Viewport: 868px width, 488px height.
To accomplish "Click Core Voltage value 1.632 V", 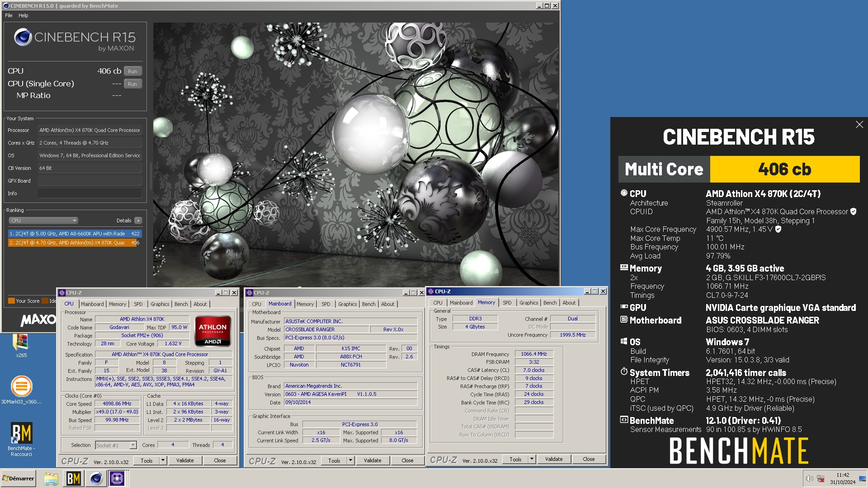I will point(173,343).
